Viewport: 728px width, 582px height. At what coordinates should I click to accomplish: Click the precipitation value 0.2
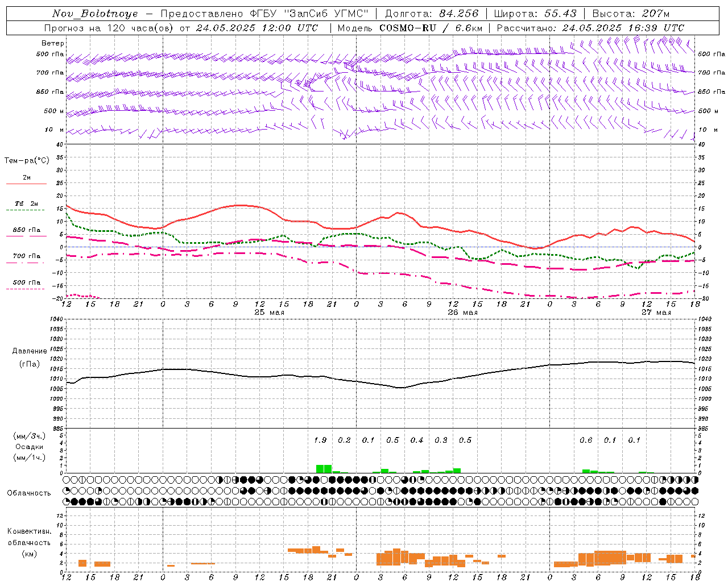pos(344,440)
